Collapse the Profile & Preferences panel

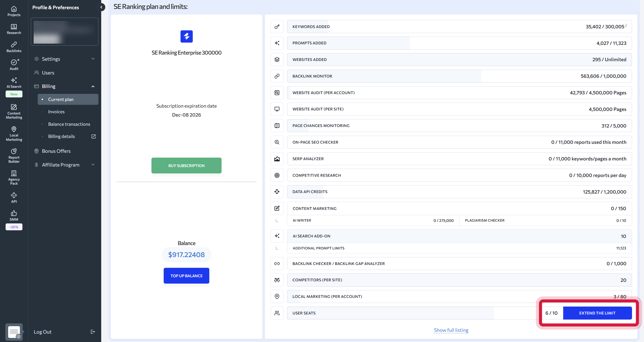tap(101, 7)
